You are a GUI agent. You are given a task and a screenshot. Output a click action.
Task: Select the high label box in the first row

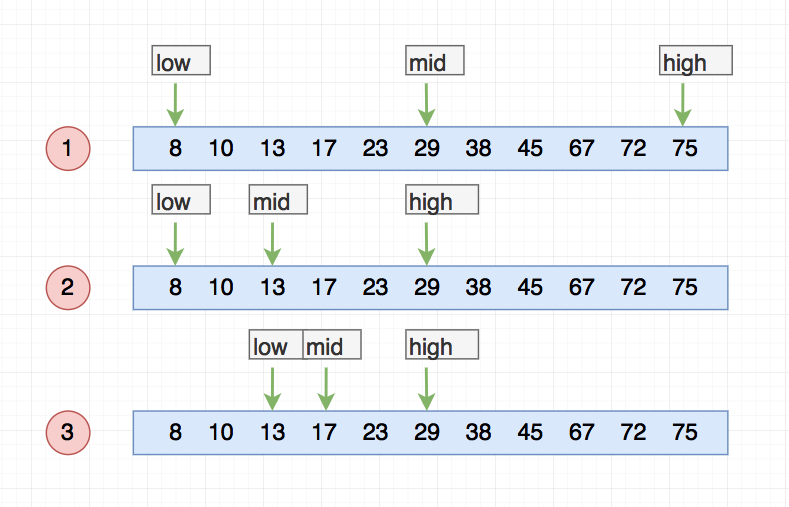[x=696, y=60]
